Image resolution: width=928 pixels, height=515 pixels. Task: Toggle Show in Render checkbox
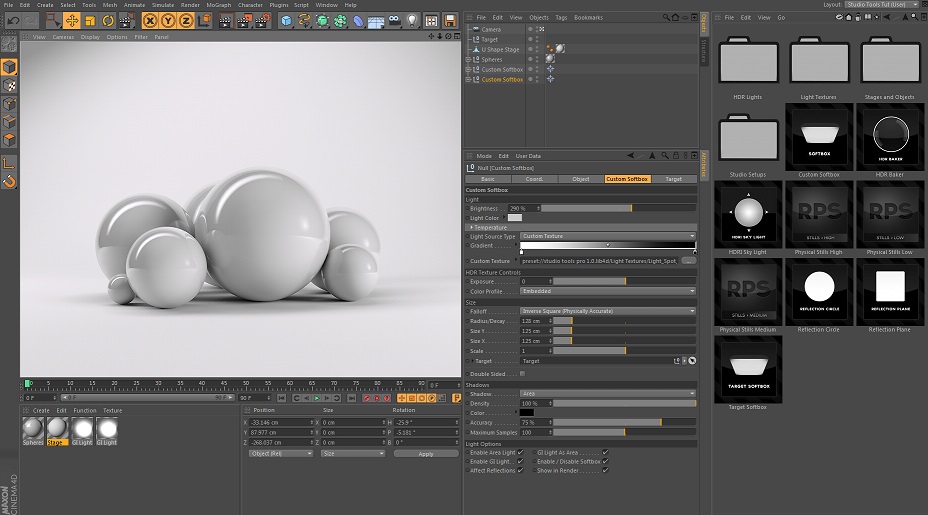[605, 470]
